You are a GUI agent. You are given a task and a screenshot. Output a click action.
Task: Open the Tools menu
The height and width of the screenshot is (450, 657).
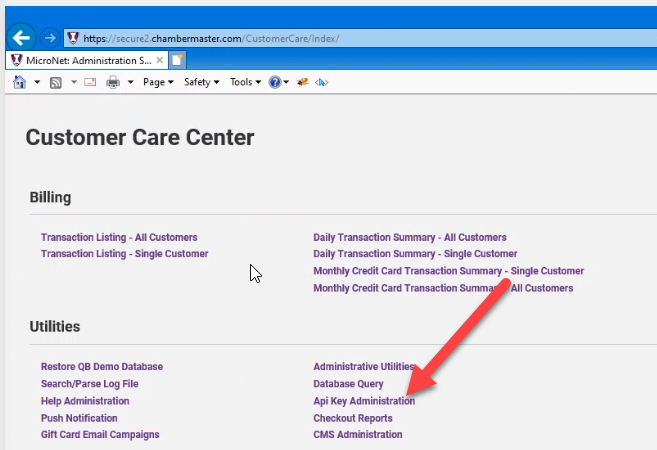pyautogui.click(x=245, y=82)
